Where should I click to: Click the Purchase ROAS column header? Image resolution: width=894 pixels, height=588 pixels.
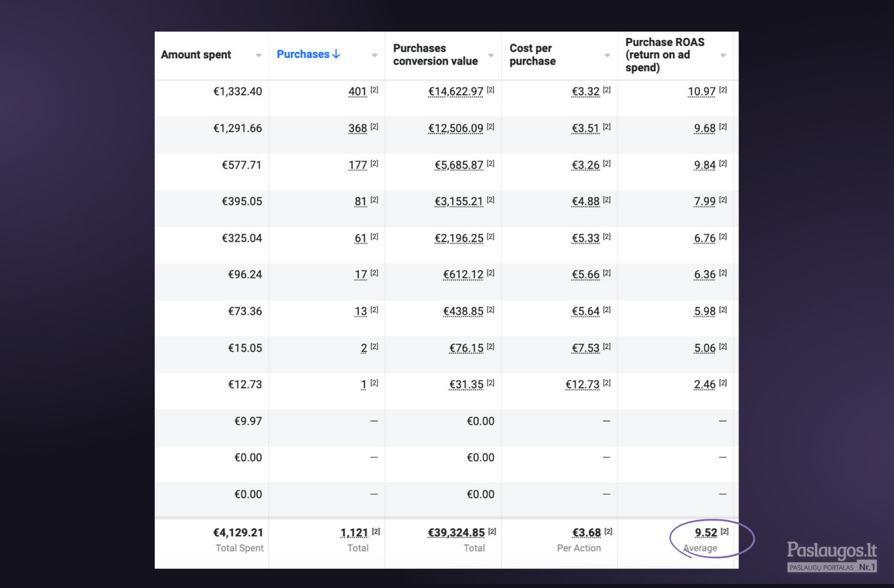pos(665,55)
